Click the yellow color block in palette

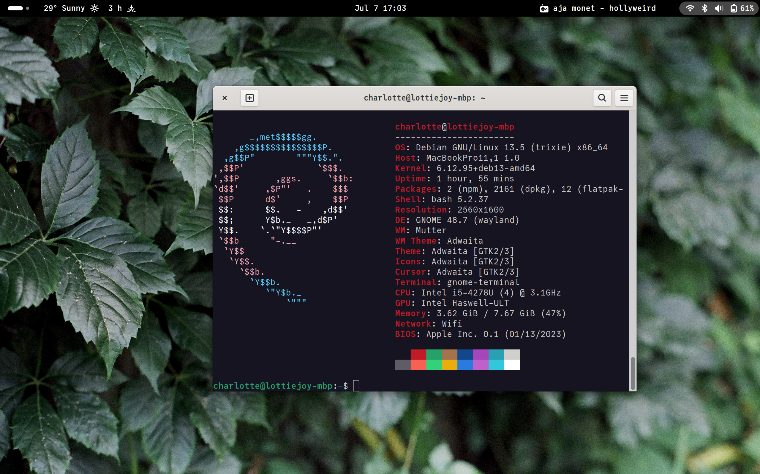click(449, 364)
